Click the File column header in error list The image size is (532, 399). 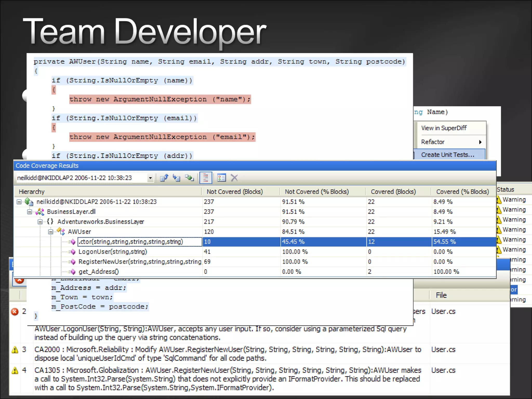tap(441, 295)
